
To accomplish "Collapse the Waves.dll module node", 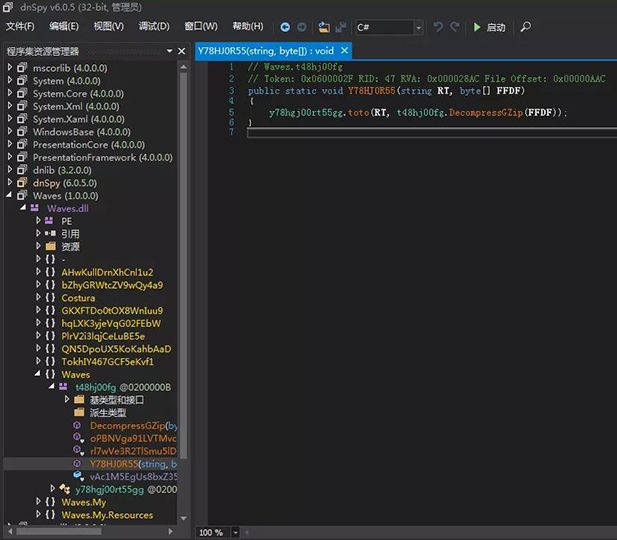I will tap(23, 208).
